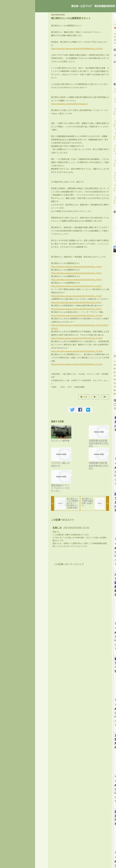Open link to 202102article_17.html
Image resolution: width=116 pixels, height=868 pixels.
[77, 364]
